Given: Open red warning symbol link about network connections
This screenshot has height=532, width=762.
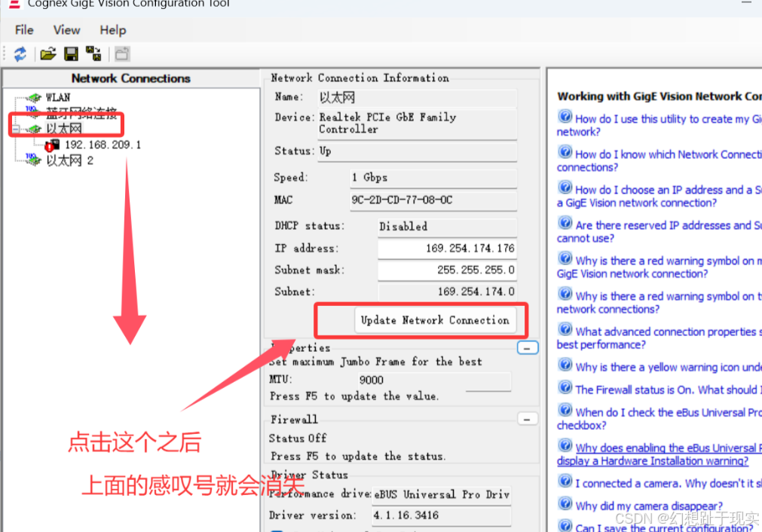Looking at the screenshot, I should (659, 303).
